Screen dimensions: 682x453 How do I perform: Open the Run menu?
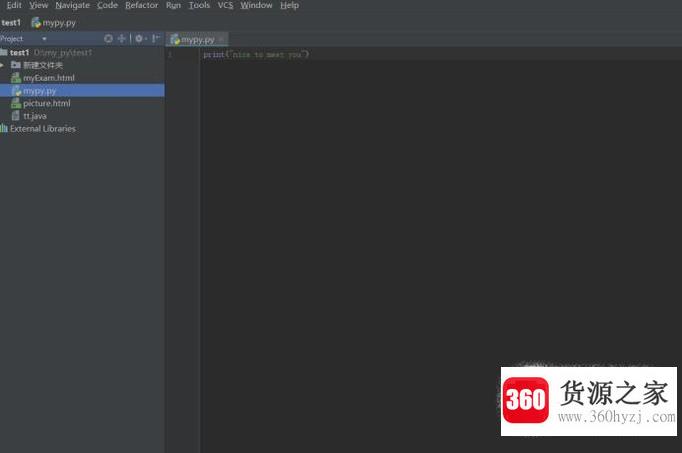point(173,5)
